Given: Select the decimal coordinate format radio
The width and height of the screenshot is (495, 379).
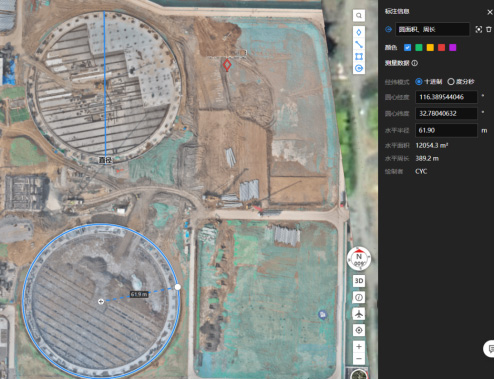Looking at the screenshot, I should tap(419, 82).
